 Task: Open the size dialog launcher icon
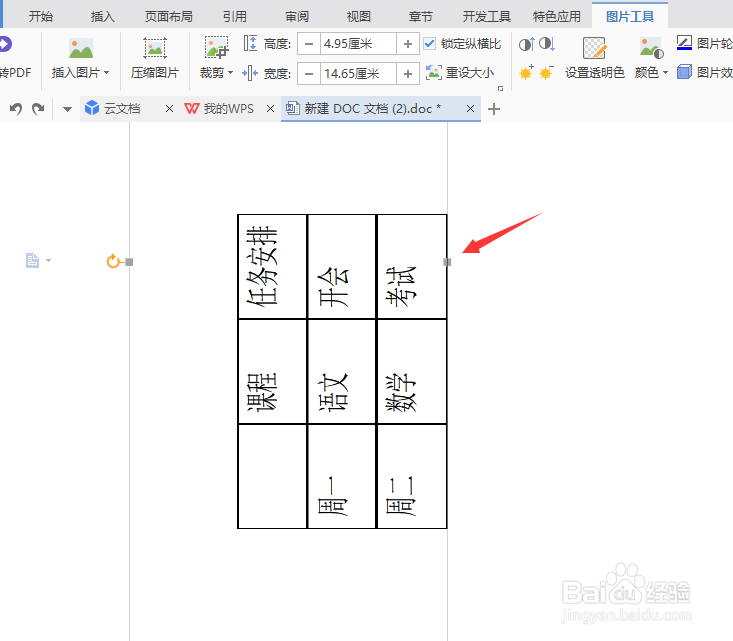coord(501,88)
